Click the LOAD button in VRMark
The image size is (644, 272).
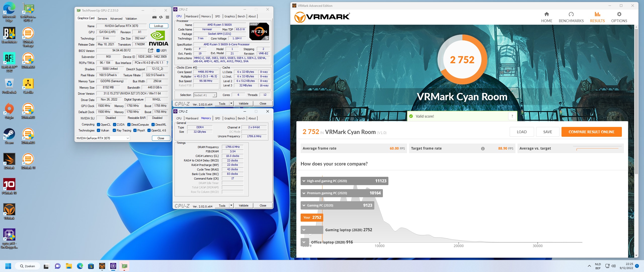tap(522, 132)
